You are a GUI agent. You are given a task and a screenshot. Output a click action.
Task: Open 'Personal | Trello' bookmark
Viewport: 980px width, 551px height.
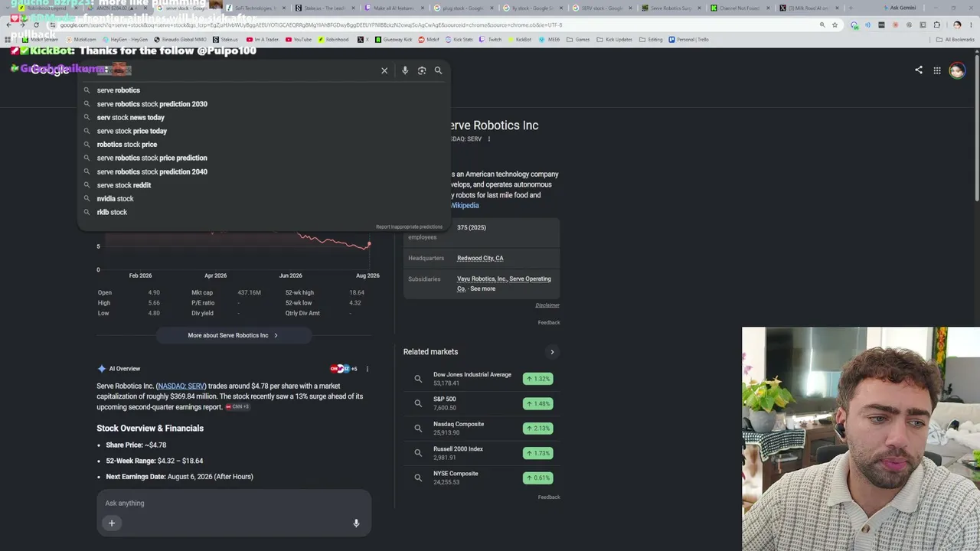pos(688,40)
